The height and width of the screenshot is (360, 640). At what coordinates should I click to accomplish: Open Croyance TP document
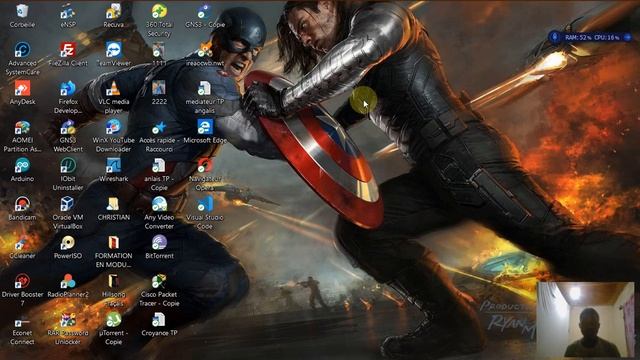159,320
